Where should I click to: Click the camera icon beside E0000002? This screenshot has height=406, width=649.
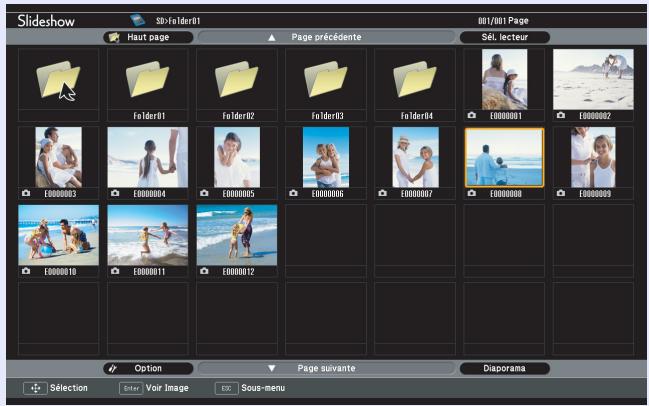pyautogui.click(x=561, y=115)
